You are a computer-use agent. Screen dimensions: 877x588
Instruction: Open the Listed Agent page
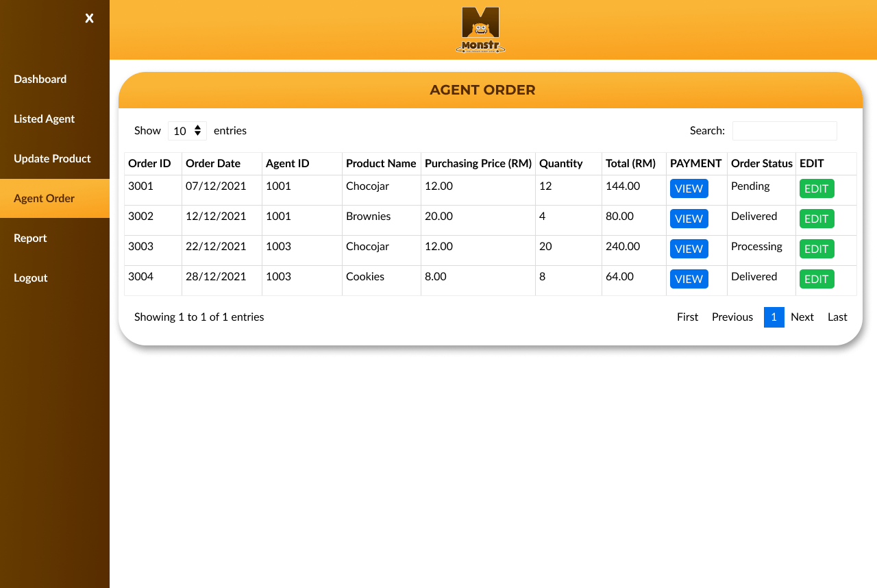coord(44,119)
